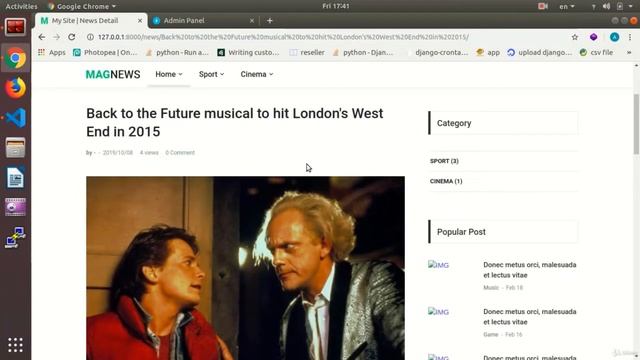Screen dimensions: 640x360
Task: Click the CINEMA (1) category
Action: click(446, 181)
